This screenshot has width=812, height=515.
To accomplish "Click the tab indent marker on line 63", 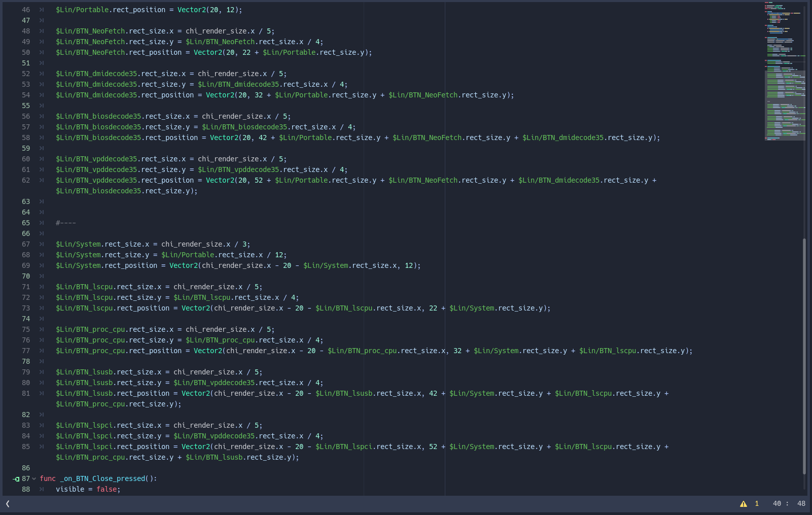I will tap(42, 201).
